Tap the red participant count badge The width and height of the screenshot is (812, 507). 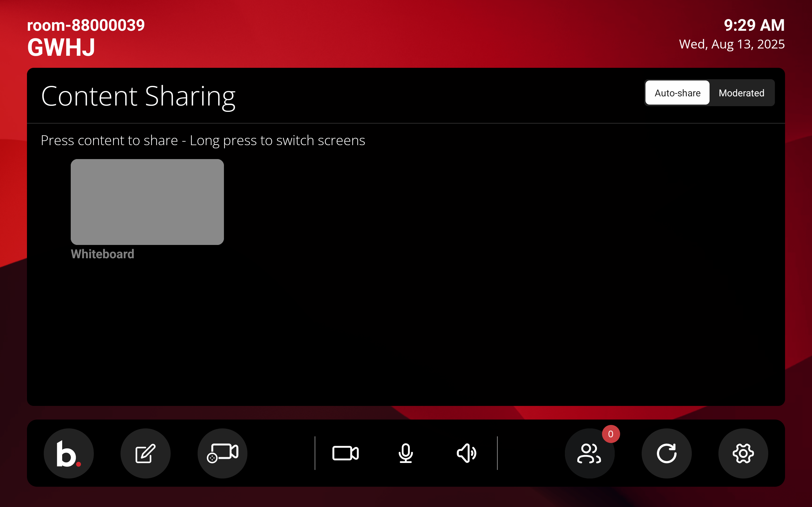[x=610, y=434]
